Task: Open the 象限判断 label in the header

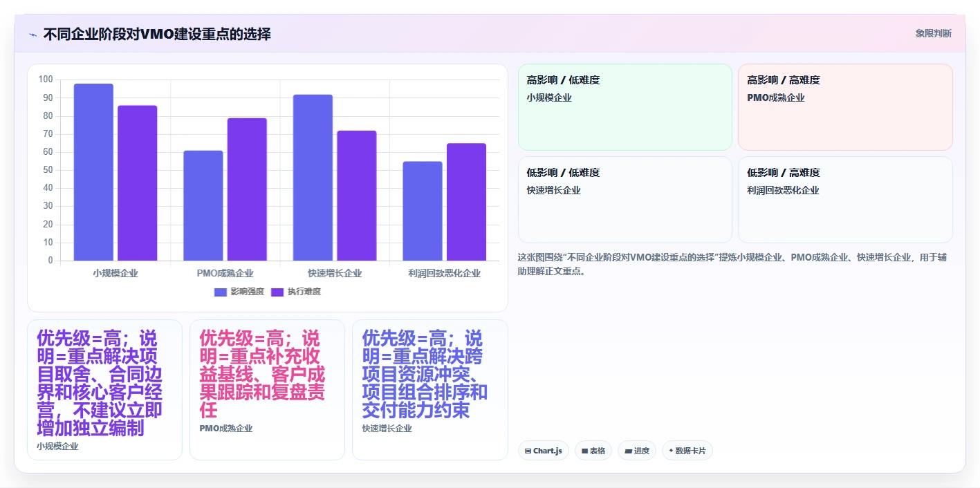Action: click(x=934, y=33)
